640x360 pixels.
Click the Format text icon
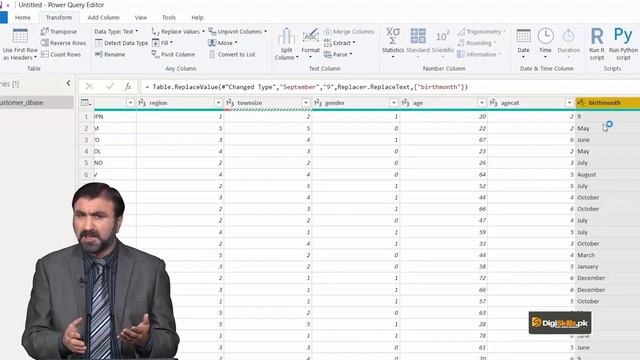coord(310,37)
